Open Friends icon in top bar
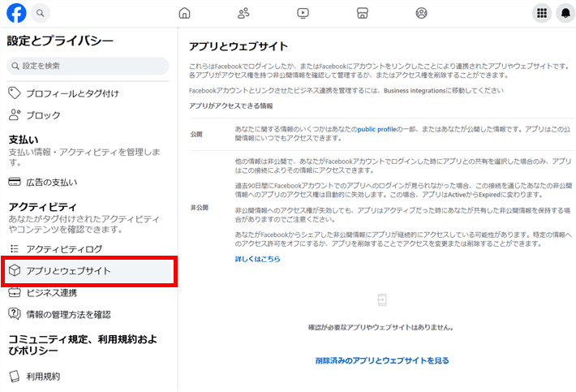 (243, 13)
